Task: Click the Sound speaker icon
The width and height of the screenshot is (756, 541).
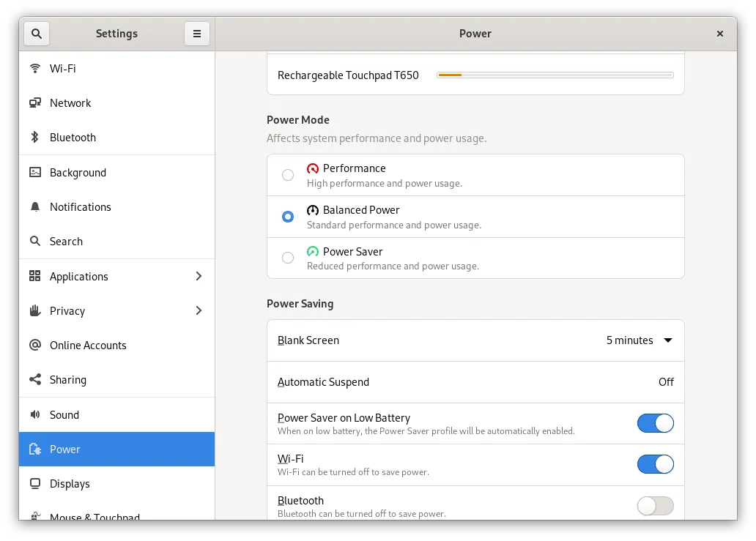Action: (x=34, y=415)
